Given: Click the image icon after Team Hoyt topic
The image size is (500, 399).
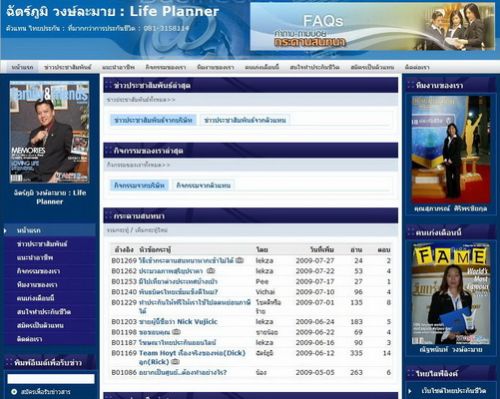Looking at the screenshot, I should point(175,362).
